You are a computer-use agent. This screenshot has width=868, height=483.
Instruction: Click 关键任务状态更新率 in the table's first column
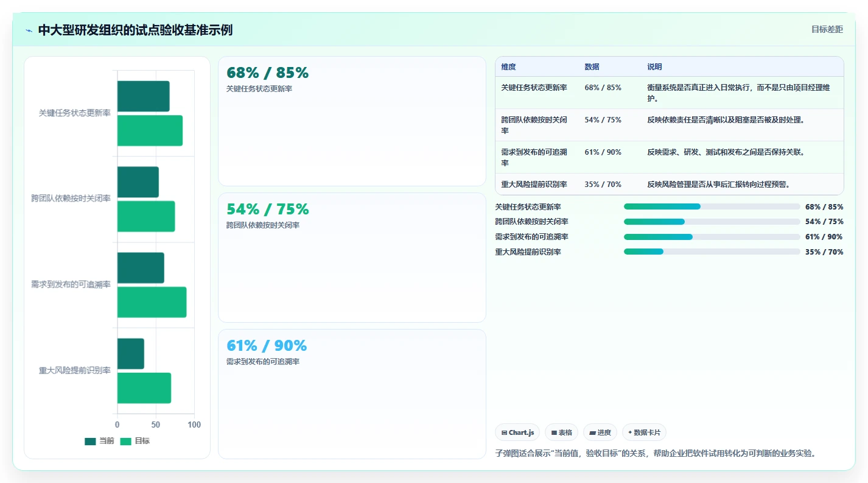coord(534,88)
